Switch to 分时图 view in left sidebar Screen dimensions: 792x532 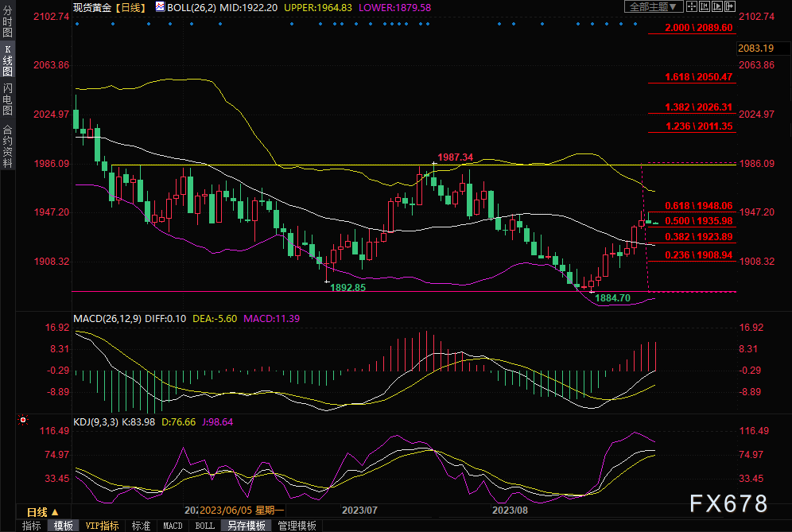pos(7,21)
